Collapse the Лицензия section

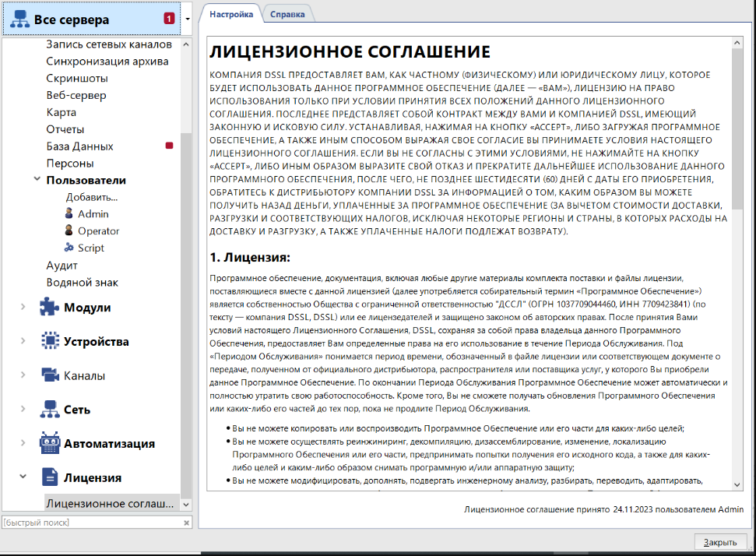[x=23, y=477]
